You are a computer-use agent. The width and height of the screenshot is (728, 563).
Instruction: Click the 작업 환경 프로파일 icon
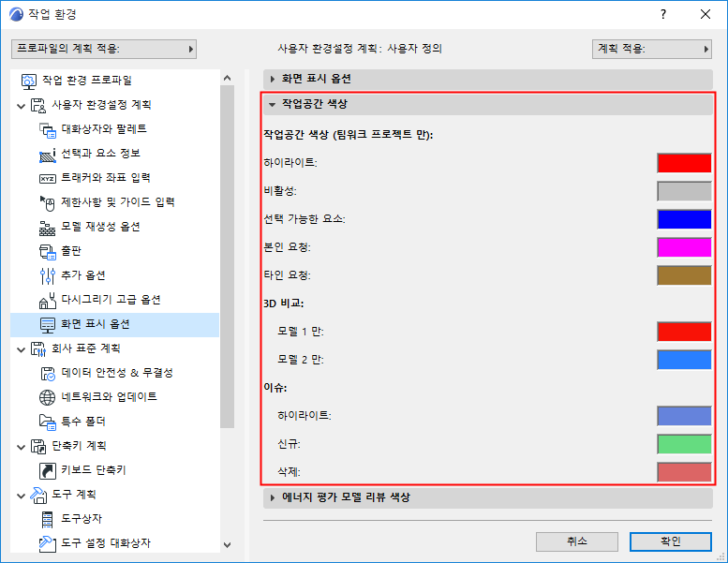click(29, 81)
